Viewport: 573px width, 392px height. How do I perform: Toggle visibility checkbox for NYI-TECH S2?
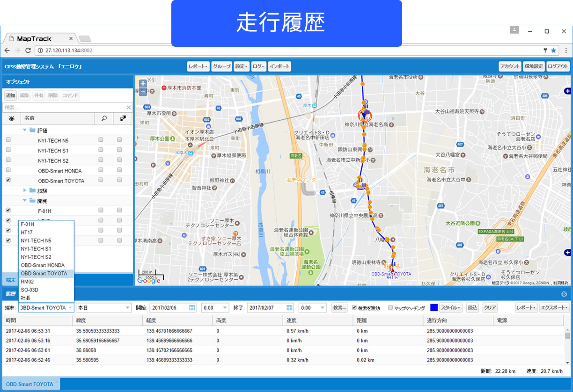[8, 160]
